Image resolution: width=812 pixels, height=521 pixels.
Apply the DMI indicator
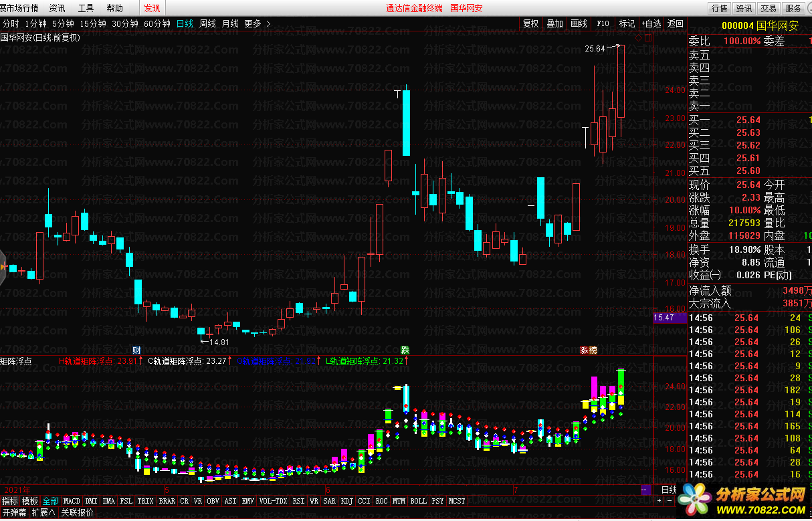click(92, 501)
